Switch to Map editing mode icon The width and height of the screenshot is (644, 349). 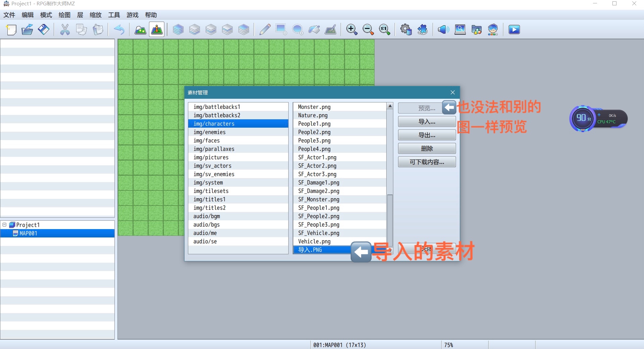[140, 30]
